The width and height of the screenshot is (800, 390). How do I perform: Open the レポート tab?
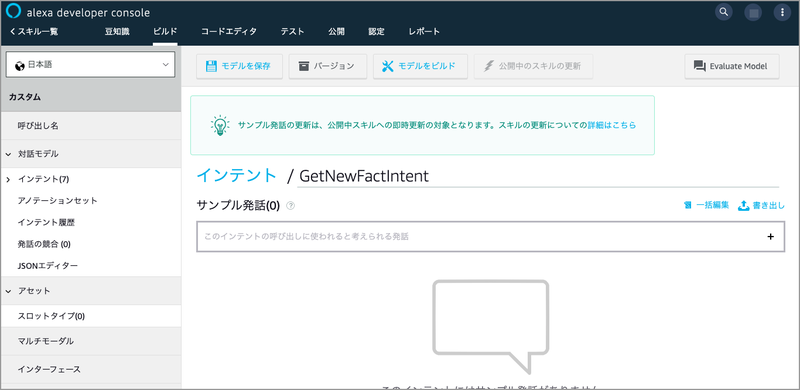point(424,32)
